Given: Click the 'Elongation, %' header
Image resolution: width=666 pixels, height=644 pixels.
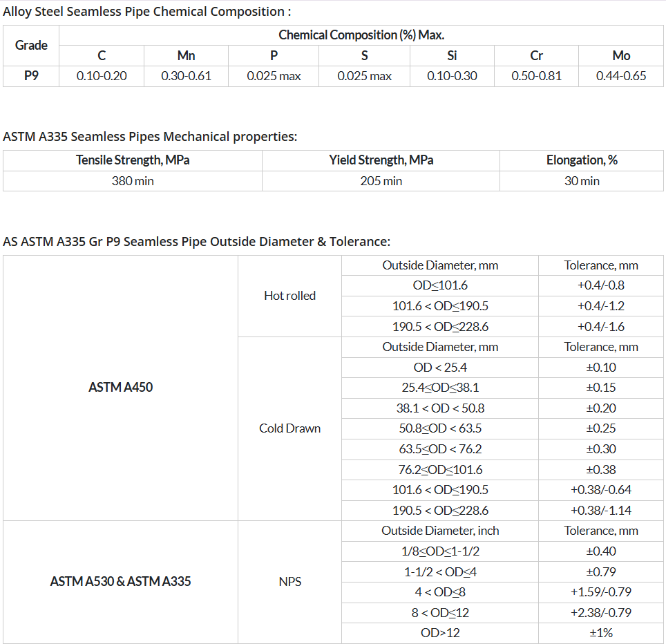Looking at the screenshot, I should pyautogui.click(x=582, y=160).
